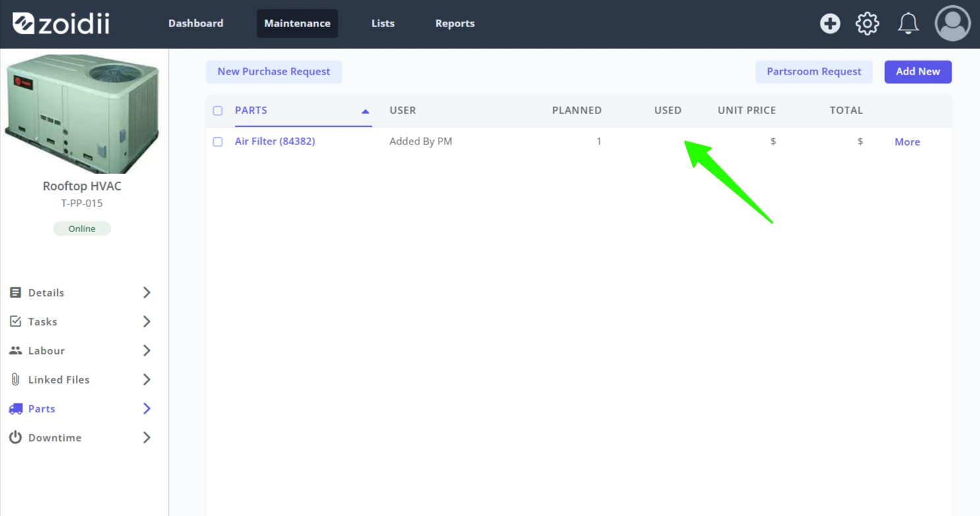Click the Labour people icon
This screenshot has width=980, height=516.
click(x=15, y=351)
